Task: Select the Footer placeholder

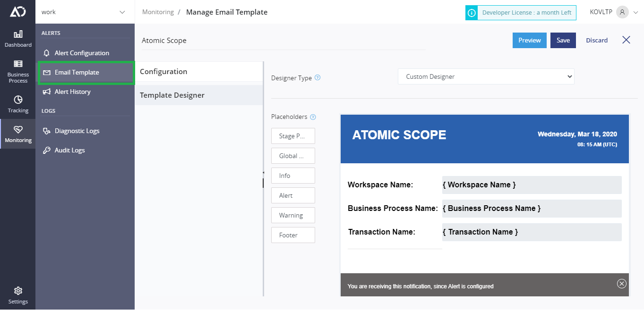Action: pos(293,235)
